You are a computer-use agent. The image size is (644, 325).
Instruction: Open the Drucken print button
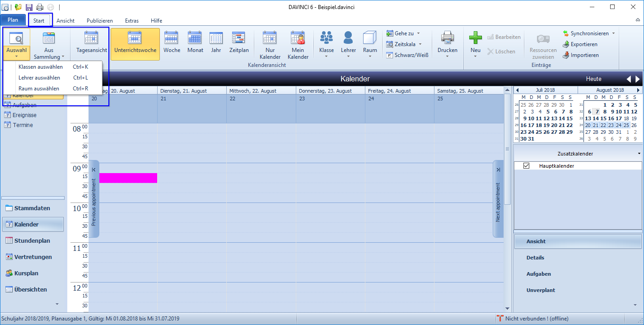pyautogui.click(x=448, y=44)
